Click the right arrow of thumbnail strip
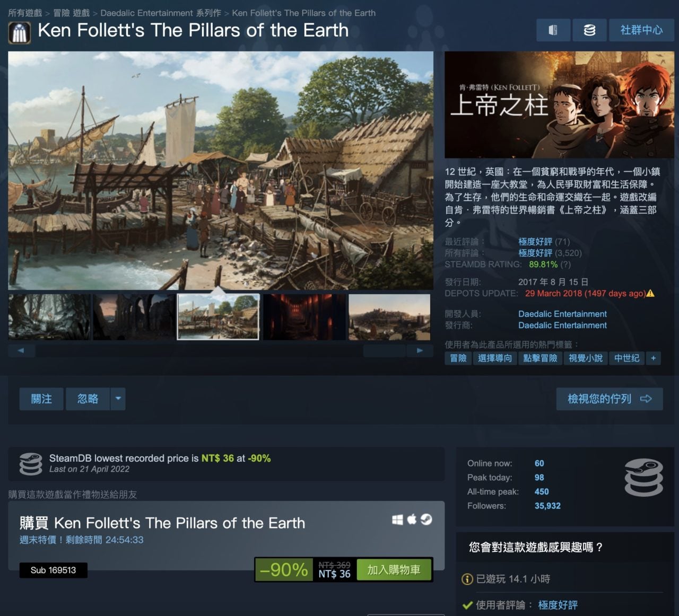 [420, 350]
